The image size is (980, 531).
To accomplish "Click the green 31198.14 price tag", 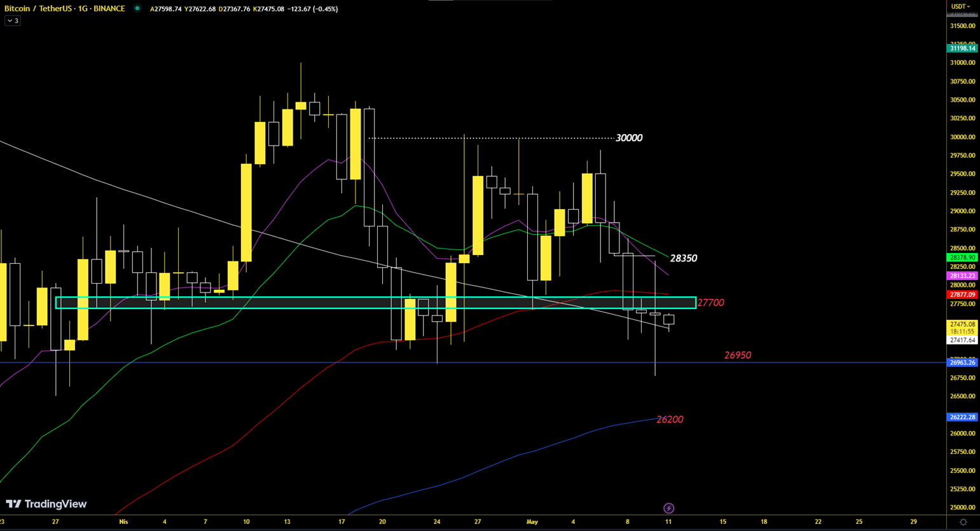I will click(x=962, y=48).
